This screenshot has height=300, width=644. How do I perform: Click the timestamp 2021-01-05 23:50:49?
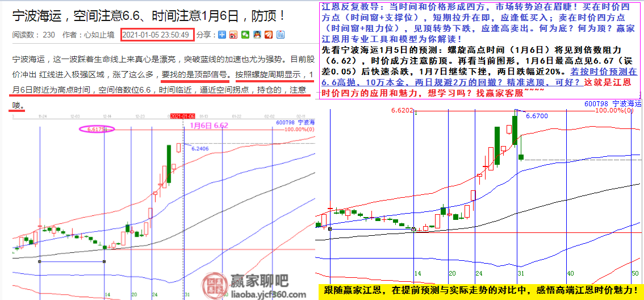157,35
